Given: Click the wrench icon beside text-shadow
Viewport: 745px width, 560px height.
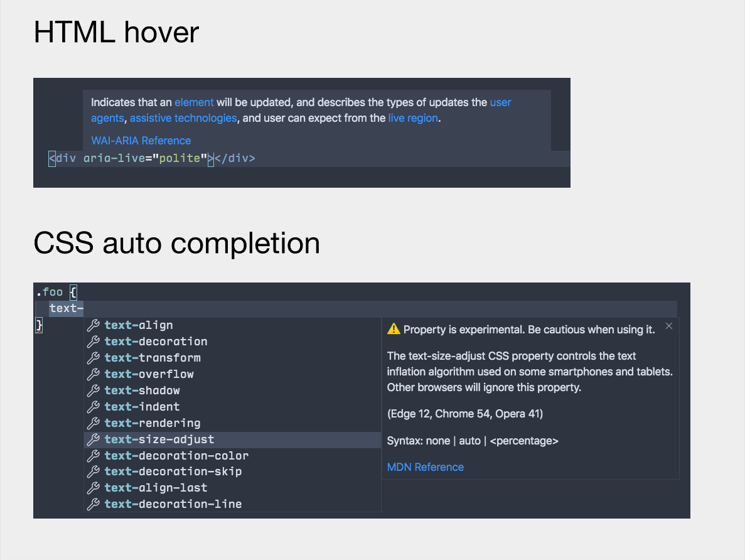Looking at the screenshot, I should (x=94, y=390).
